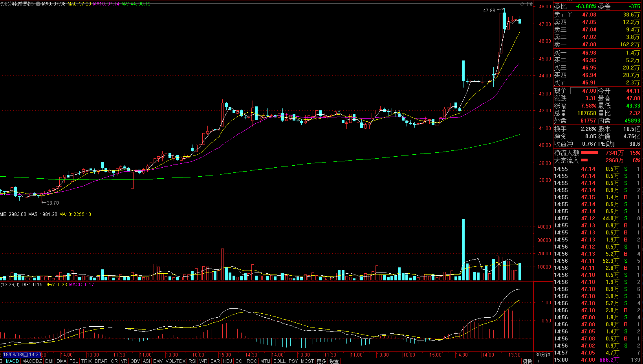Image resolution: width=643 pixels, height=364 pixels.
Task: Choose the MTM indicator tab
Action: click(265, 361)
